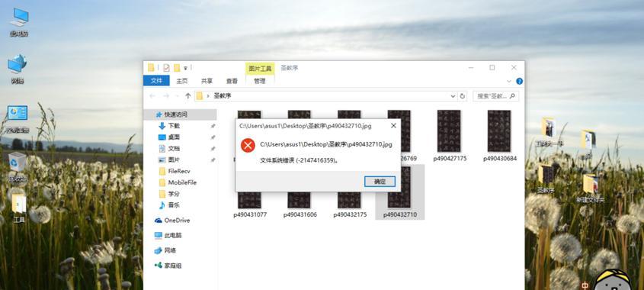
Task: Open the quick access toolbar customize dropdown
Action: (x=186, y=68)
